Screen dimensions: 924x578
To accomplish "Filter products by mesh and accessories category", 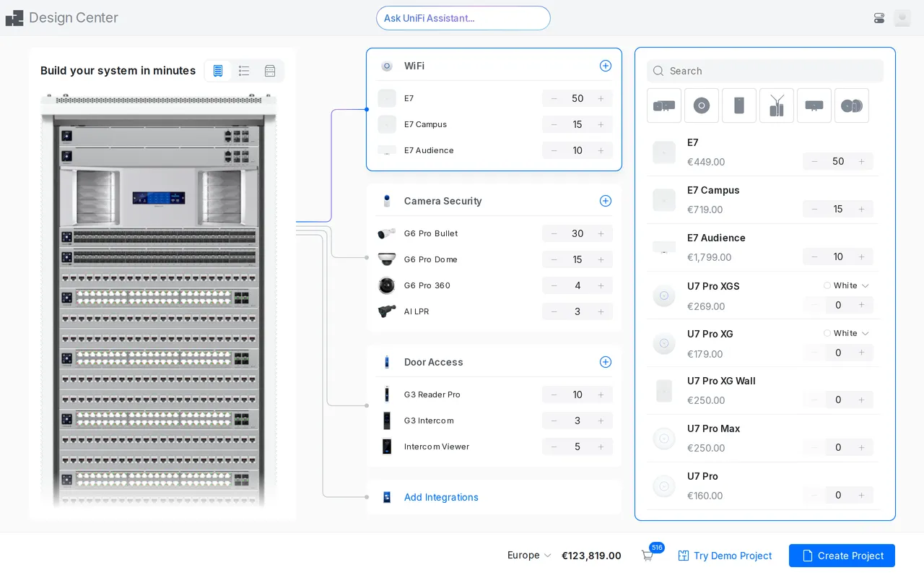I will 852,105.
